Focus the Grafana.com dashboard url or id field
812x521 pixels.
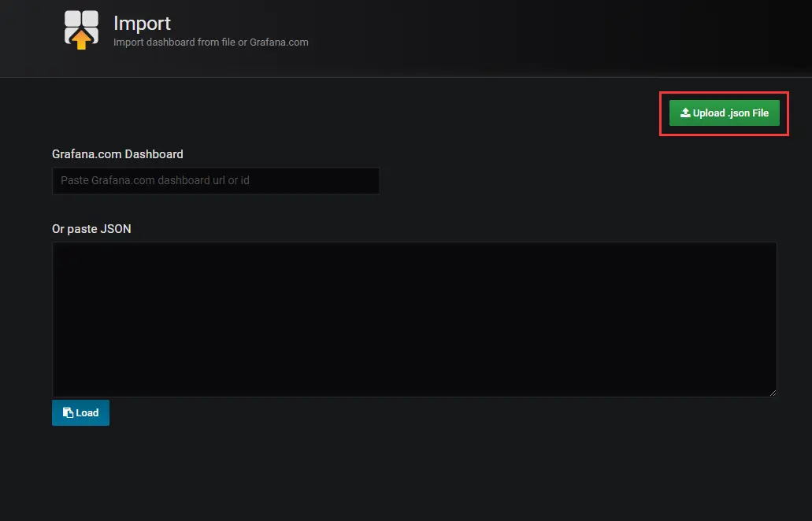click(216, 180)
